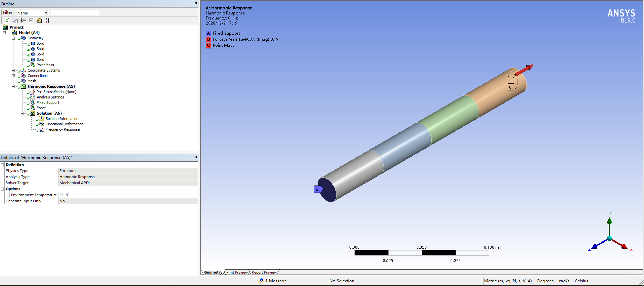
Task: Click the Mesh icon in the tree
Action: tap(23, 81)
